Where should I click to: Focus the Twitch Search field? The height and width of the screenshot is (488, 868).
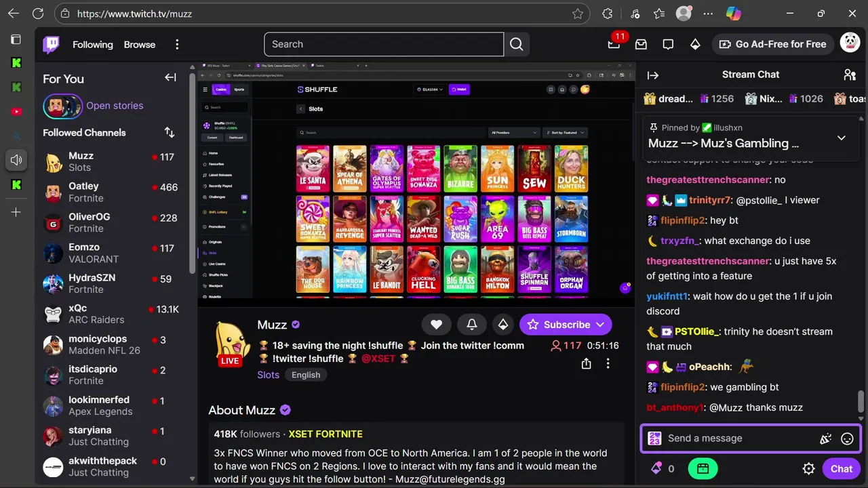384,44
